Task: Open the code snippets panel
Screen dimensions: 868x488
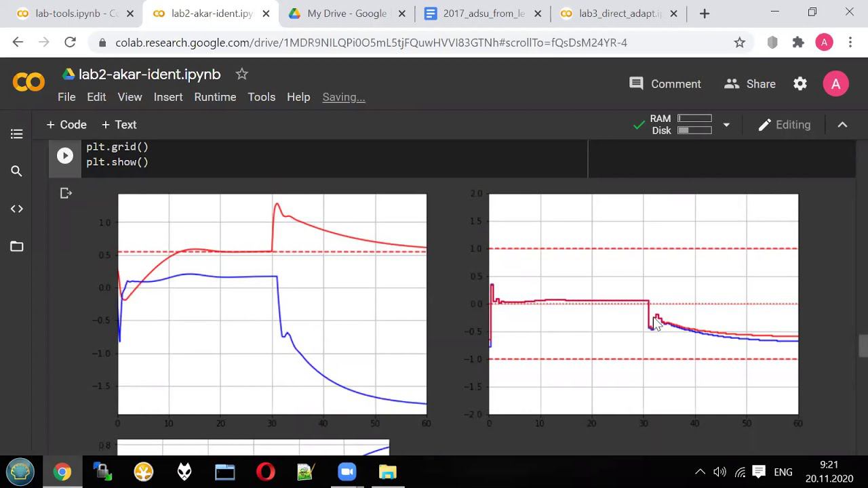Action: coord(17,209)
